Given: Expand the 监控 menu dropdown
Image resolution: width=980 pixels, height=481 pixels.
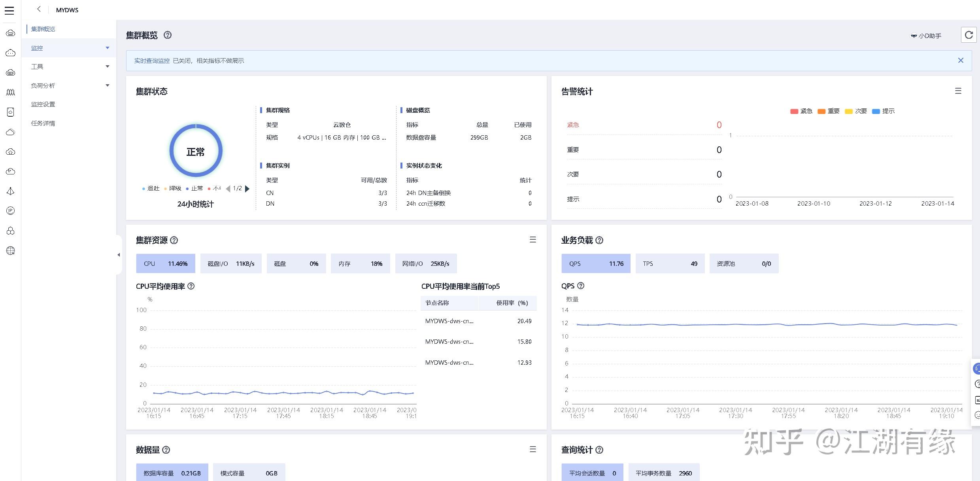Looking at the screenshot, I should [108, 48].
